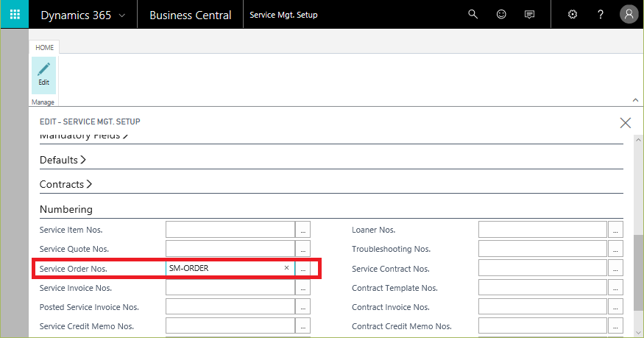Click the Troubleshooting Nos. label
Viewport: 644px width, 338px height.
[391, 249]
